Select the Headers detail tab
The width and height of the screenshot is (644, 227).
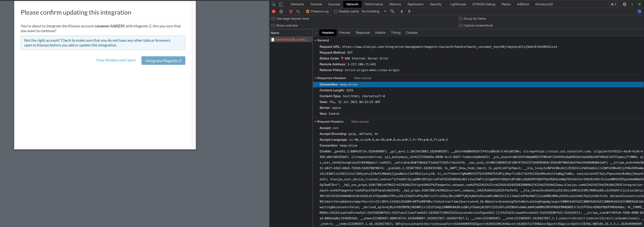click(328, 33)
